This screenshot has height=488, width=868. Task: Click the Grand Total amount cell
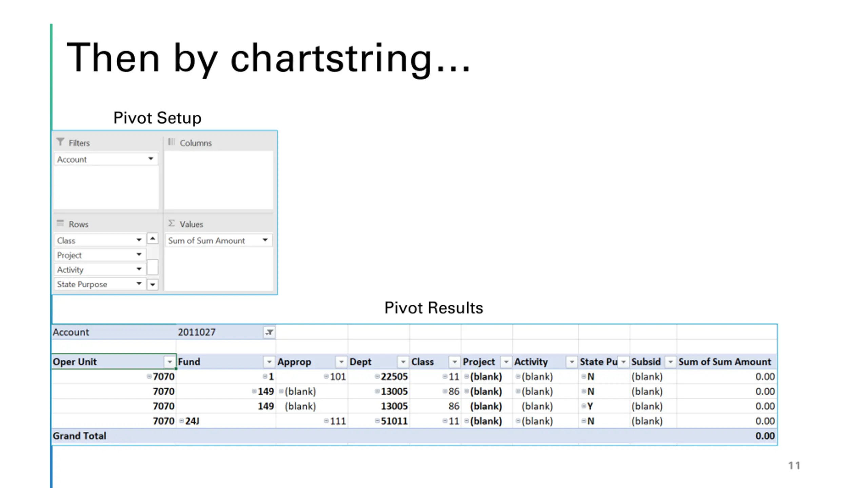coord(765,436)
